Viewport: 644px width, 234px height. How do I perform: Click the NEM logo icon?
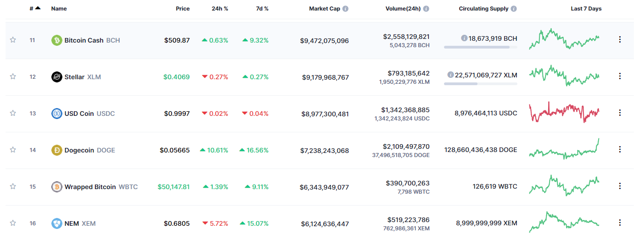click(x=56, y=223)
